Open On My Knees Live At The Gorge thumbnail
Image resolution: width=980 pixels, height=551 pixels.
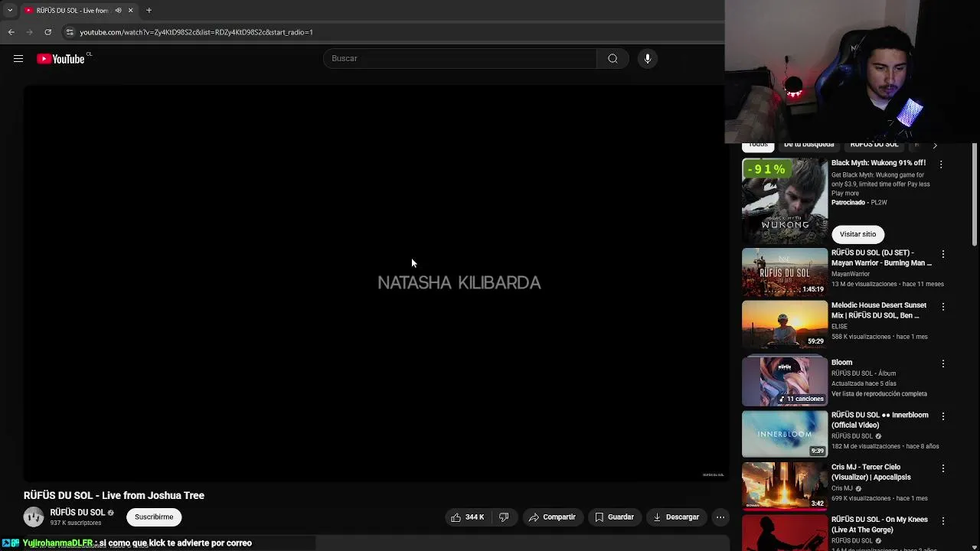point(785,533)
